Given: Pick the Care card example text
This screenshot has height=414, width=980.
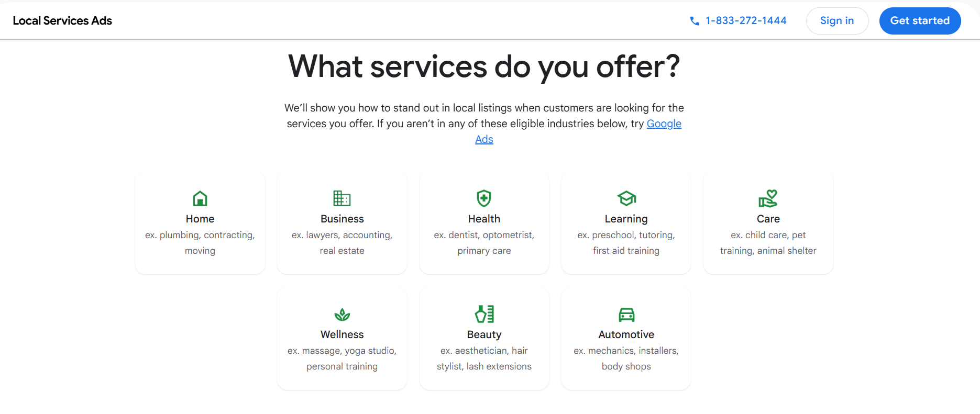Looking at the screenshot, I should [x=768, y=243].
